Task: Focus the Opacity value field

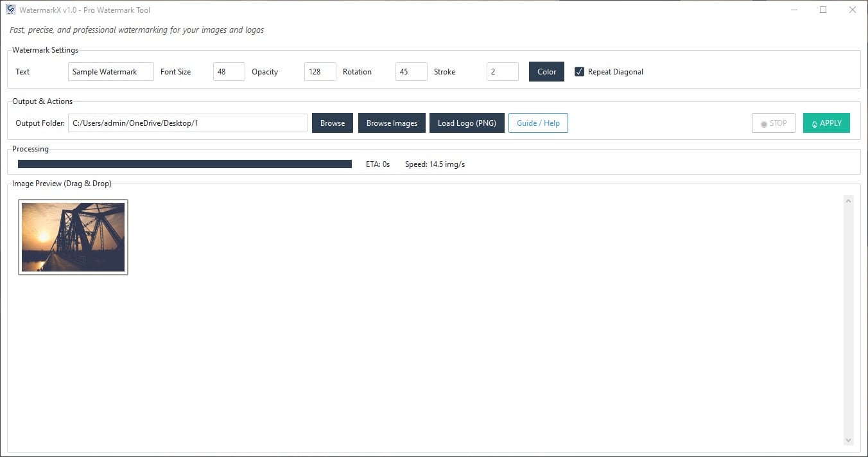Action: [x=320, y=72]
